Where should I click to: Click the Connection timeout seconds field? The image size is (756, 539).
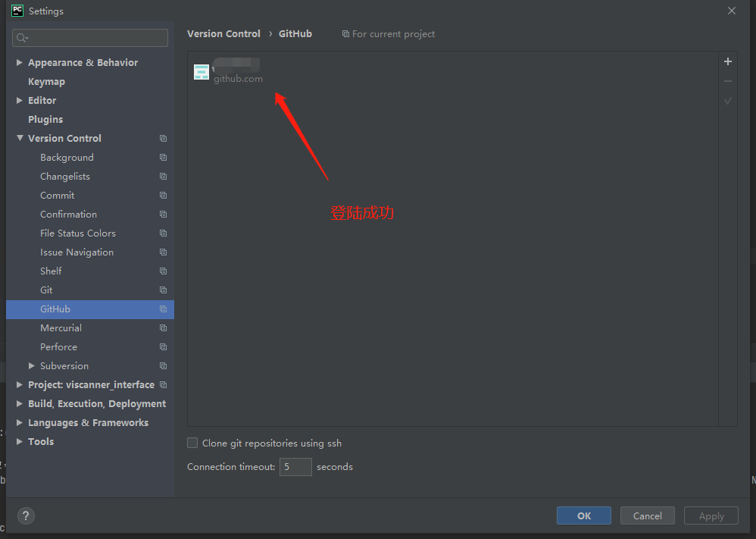pyautogui.click(x=295, y=467)
